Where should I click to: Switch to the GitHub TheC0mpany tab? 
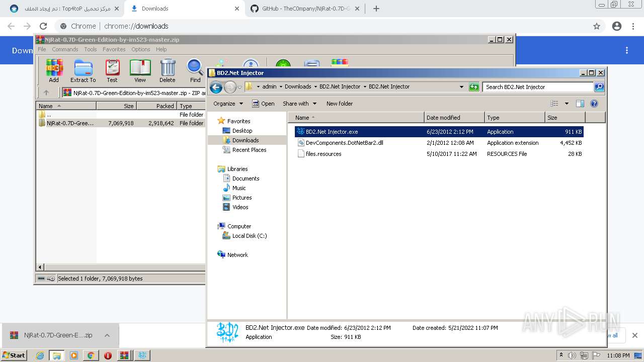point(305,9)
